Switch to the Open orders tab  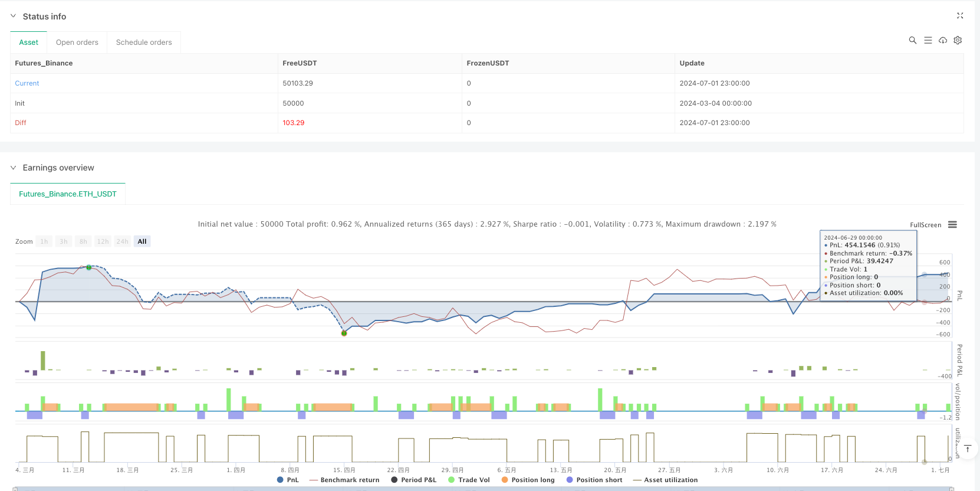[x=77, y=42]
